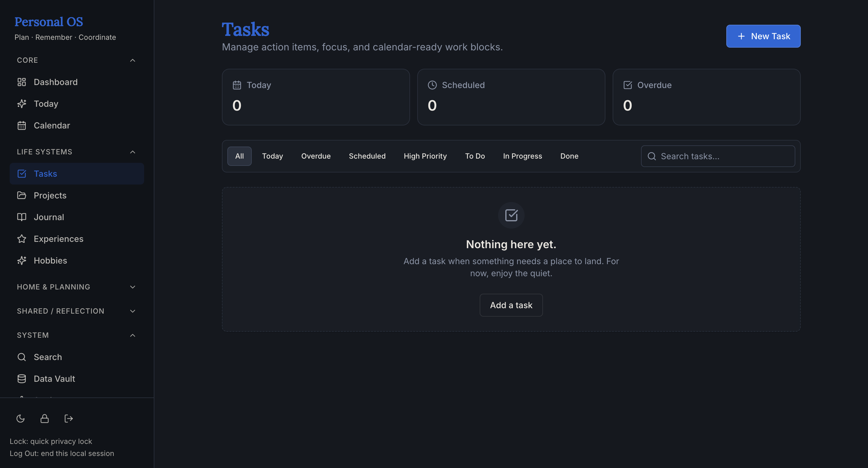Select the All filter tab
The image size is (868, 468).
(x=239, y=156)
